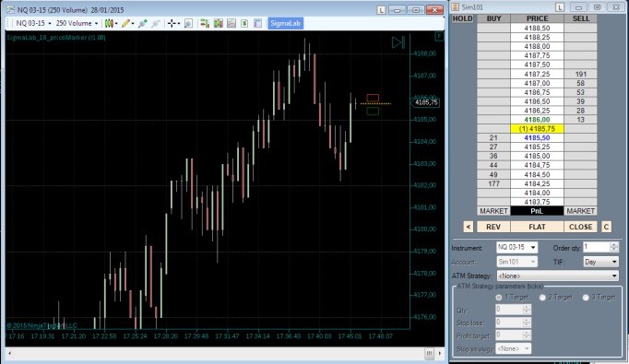Select the 1 Target radio button

tap(499, 298)
